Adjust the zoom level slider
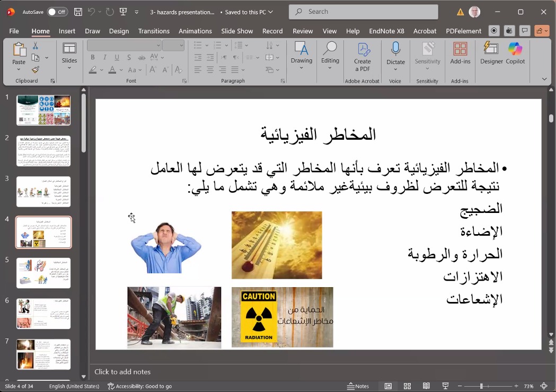Image resolution: width=556 pixels, height=392 pixels. click(x=482, y=386)
